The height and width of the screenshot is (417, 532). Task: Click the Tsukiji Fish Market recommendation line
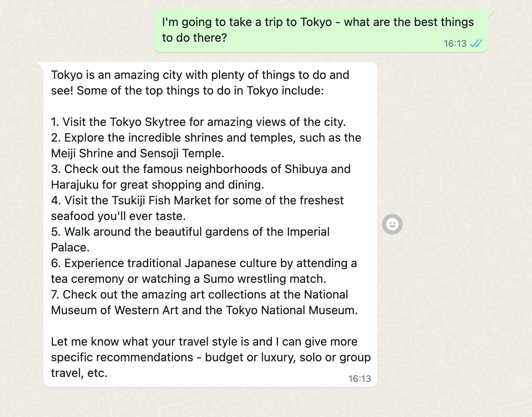coord(197,208)
